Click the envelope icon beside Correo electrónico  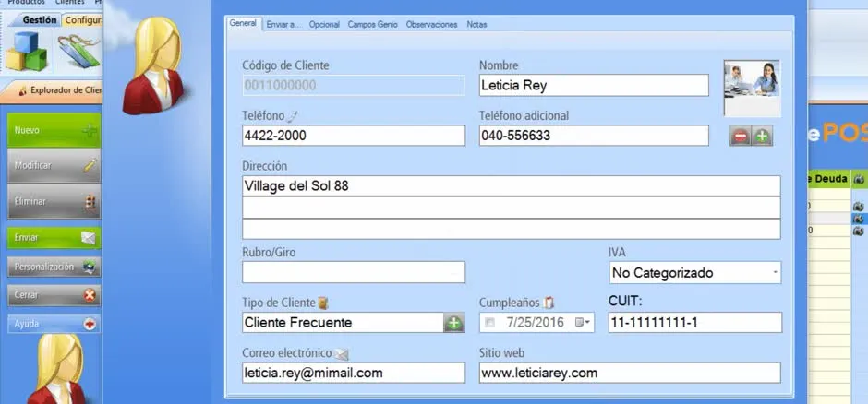click(342, 354)
